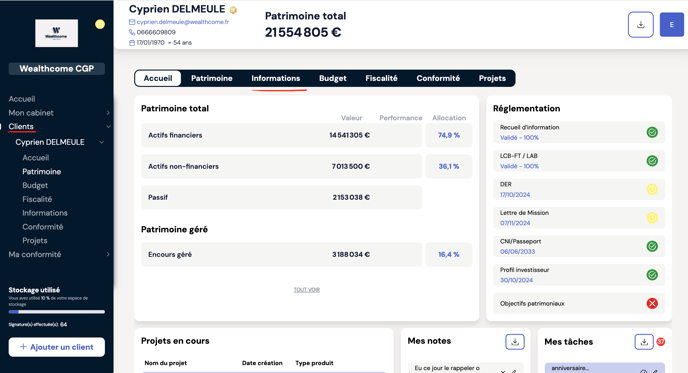Click the 36,1 % allocation value

click(x=449, y=166)
